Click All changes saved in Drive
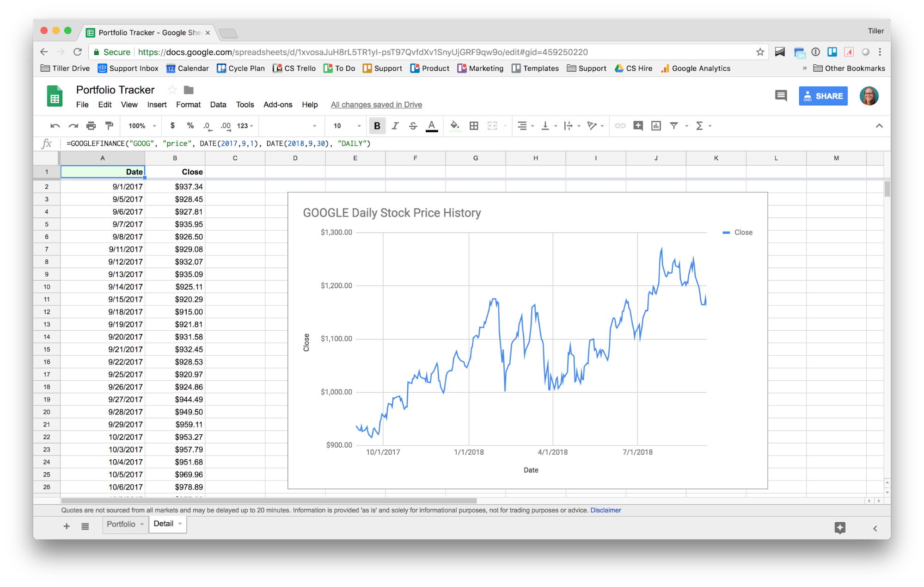Screen dimensions: 924x587 pyautogui.click(x=376, y=105)
